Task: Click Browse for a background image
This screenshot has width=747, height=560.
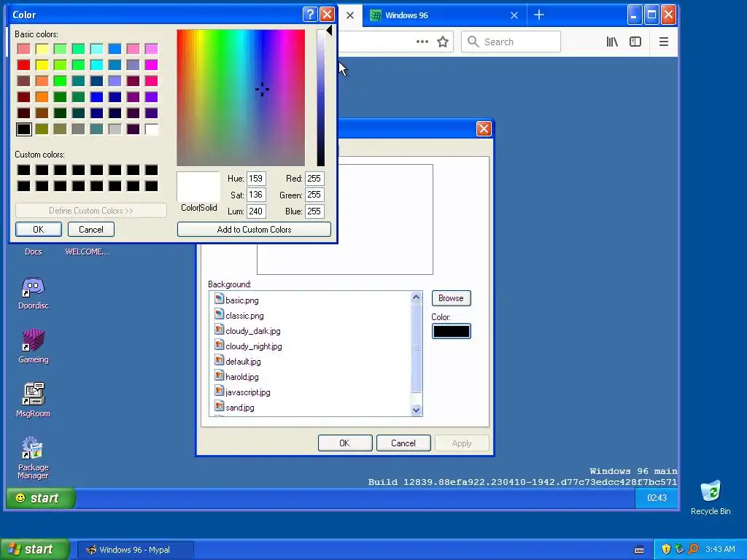Action: pos(451,298)
